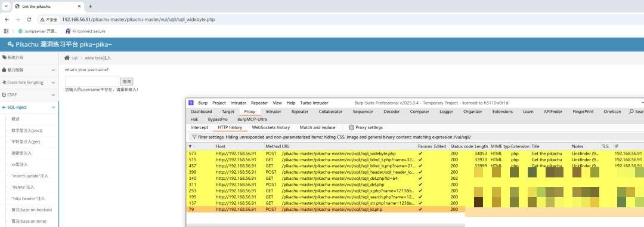Close the Get the pikachu tab

click(79, 6)
